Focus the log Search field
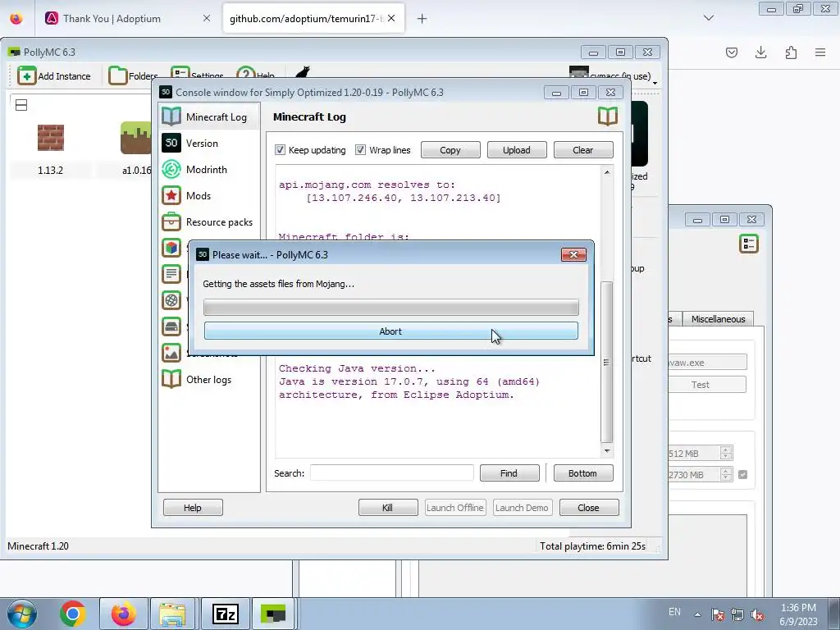This screenshot has width=840, height=630. click(391, 473)
